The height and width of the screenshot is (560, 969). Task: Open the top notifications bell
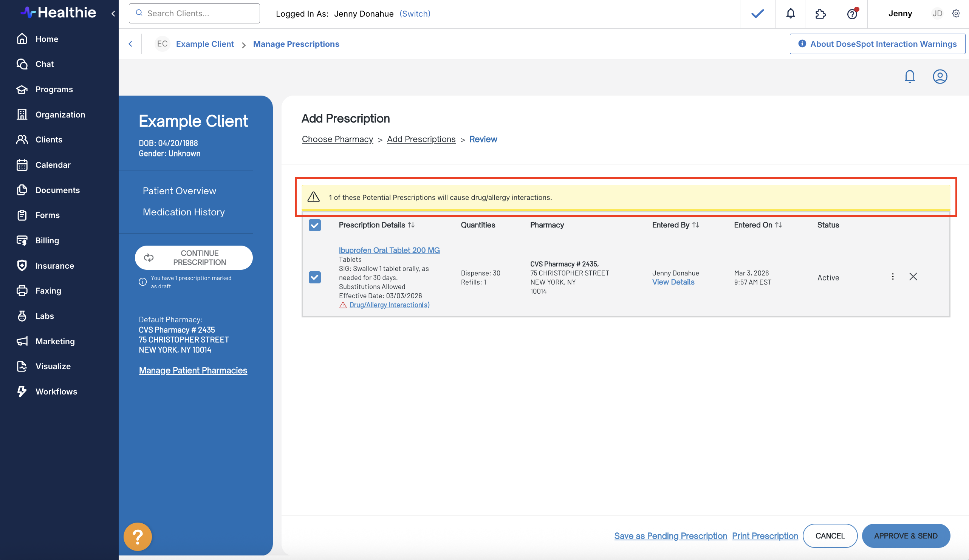(790, 14)
